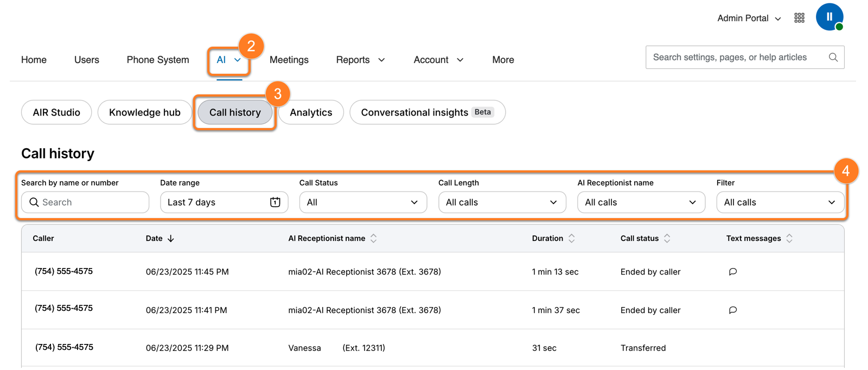The height and width of the screenshot is (370, 868).
Task: Click the user profile avatar
Action: [x=829, y=17]
